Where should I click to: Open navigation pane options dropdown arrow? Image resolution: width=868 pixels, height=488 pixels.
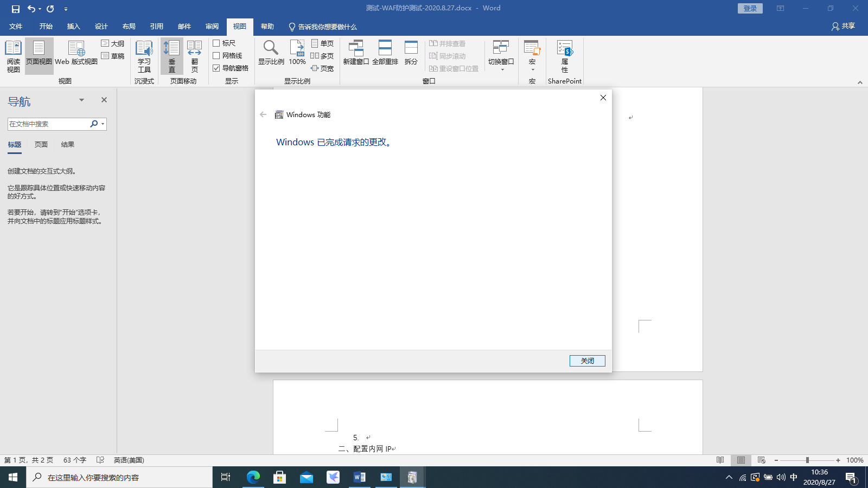click(x=81, y=100)
